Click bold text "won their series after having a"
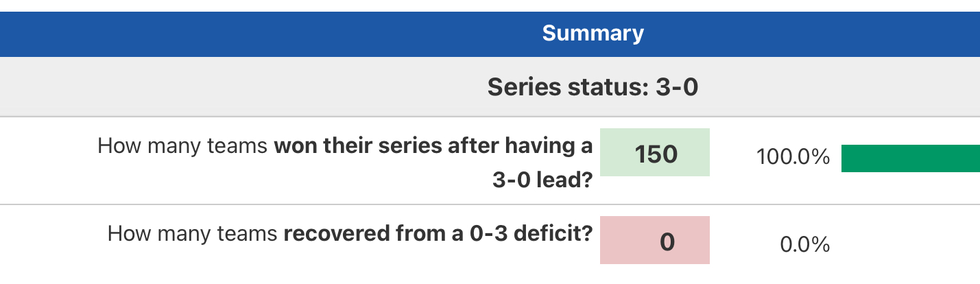 433,146
